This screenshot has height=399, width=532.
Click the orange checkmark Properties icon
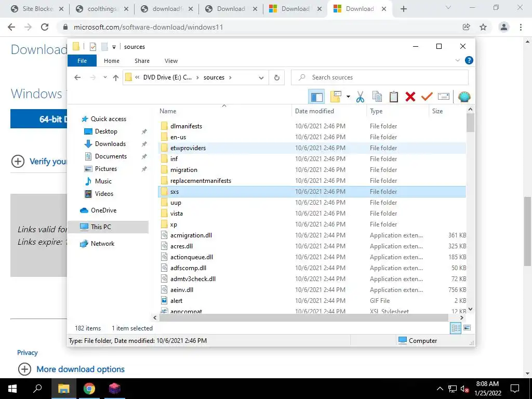(x=427, y=97)
